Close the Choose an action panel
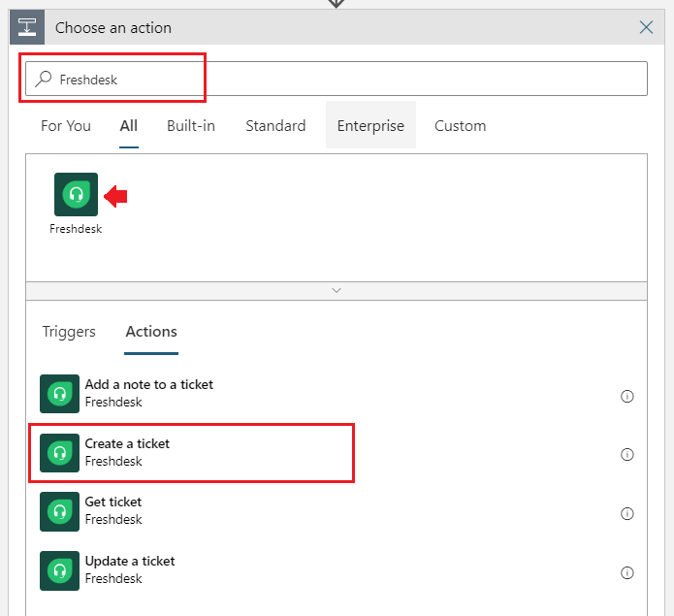674x616 pixels. pyautogui.click(x=646, y=27)
